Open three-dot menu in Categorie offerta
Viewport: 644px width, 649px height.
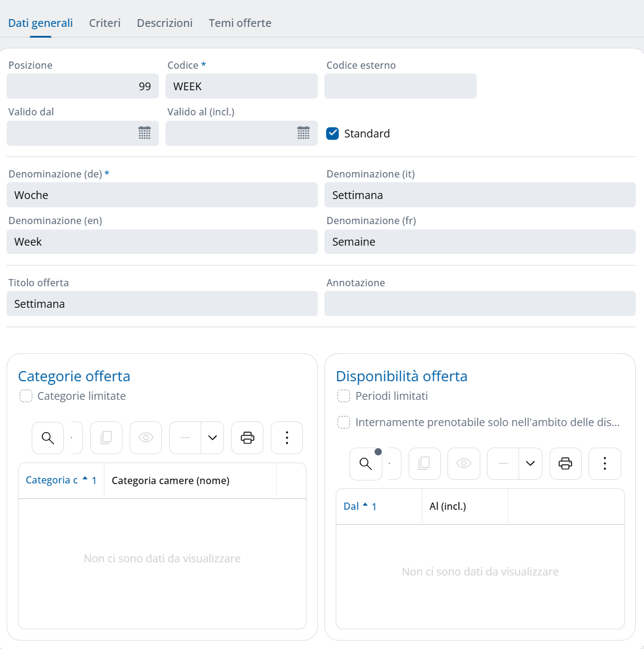(287, 437)
